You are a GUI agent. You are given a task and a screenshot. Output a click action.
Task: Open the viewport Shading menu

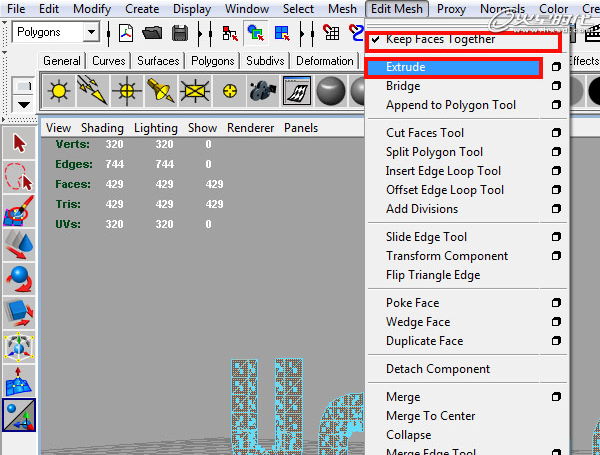point(102,128)
